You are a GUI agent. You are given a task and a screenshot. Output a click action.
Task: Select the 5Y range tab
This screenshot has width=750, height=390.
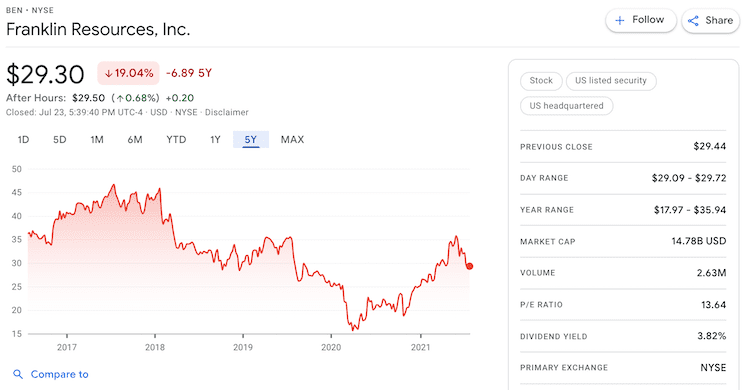251,140
